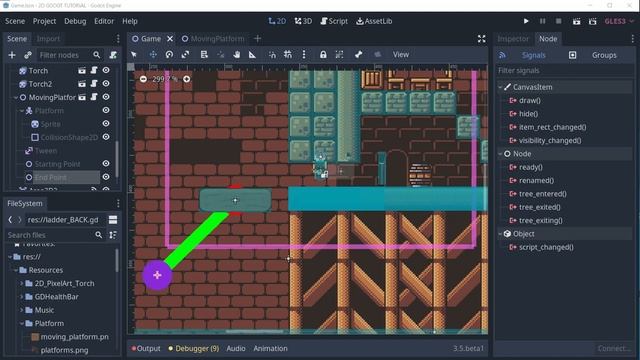Screen dimensions: 640x360
Task: Toggle visibility of Torch node
Action: pyautogui.click(x=106, y=70)
